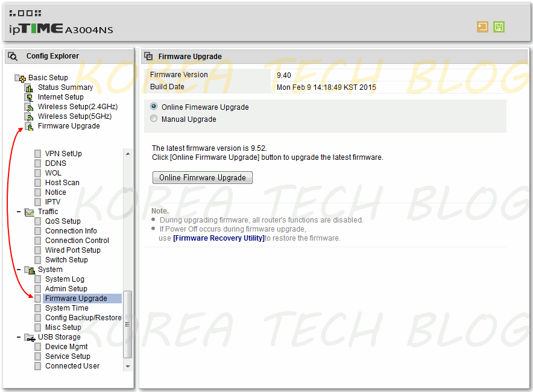Open Status Summary in Basic Setup
Screen dimensions: 533x392
65,87
